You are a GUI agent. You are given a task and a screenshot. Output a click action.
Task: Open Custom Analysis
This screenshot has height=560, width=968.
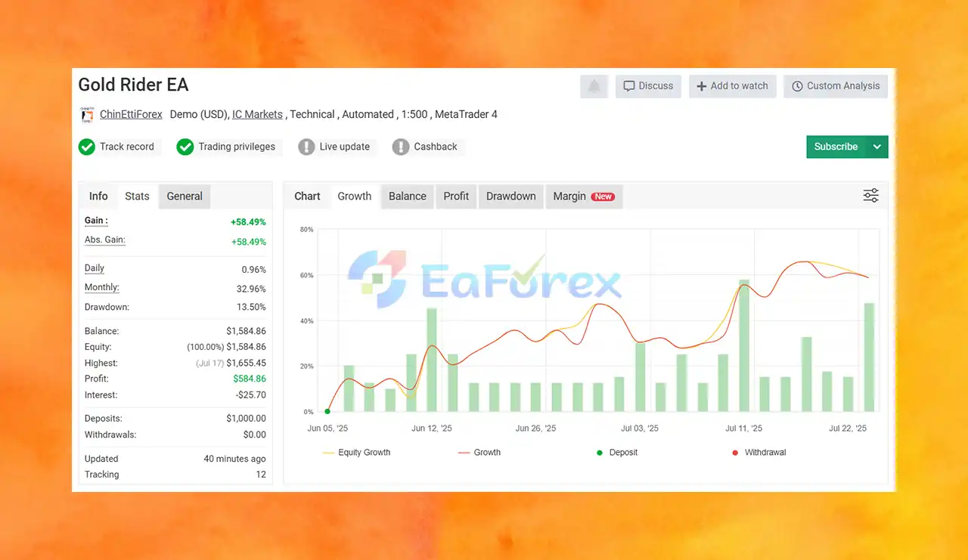pos(836,86)
